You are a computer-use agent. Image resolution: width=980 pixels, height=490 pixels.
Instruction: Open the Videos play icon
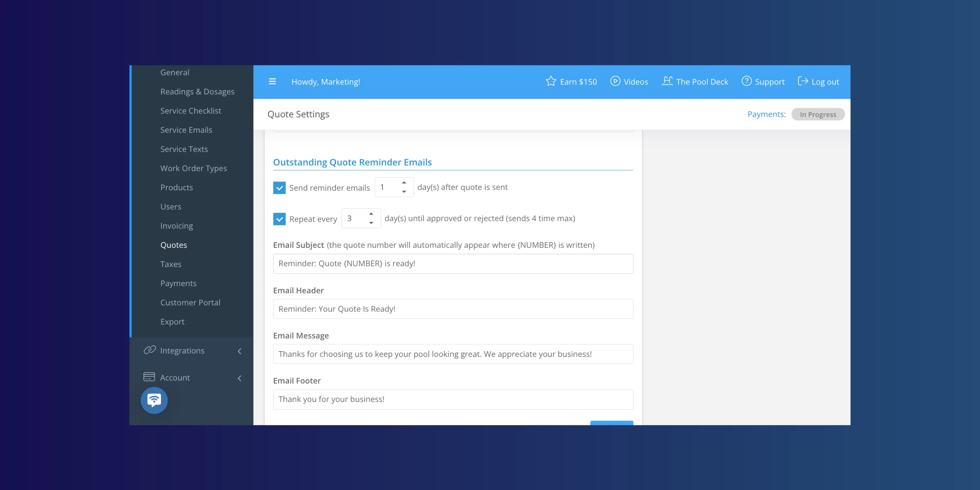[x=615, y=81]
